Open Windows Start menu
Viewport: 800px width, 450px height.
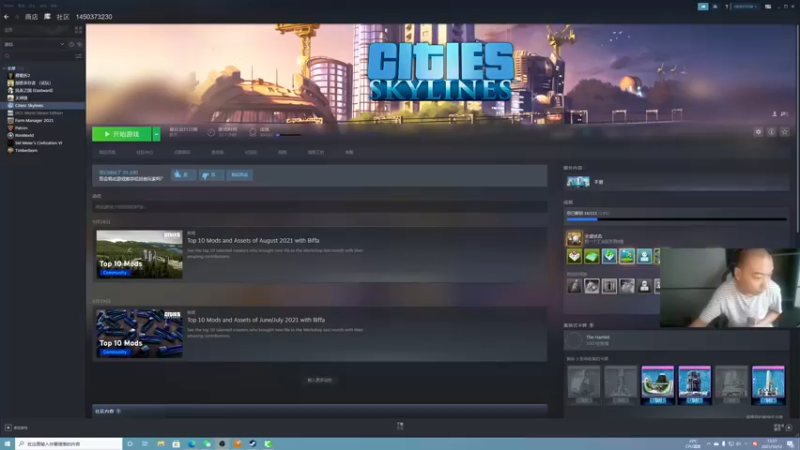point(7,444)
